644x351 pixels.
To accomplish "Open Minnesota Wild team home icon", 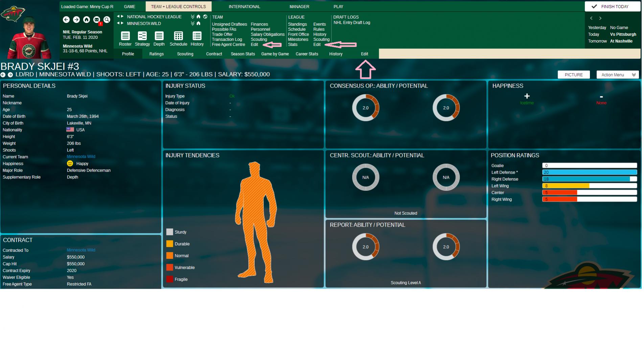I will (199, 23).
